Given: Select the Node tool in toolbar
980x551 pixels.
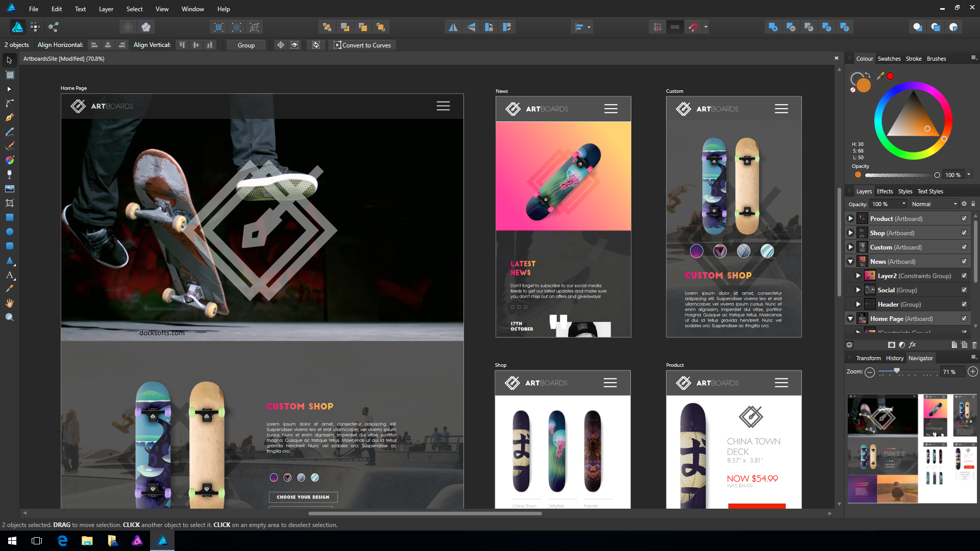Looking at the screenshot, I should point(9,103).
